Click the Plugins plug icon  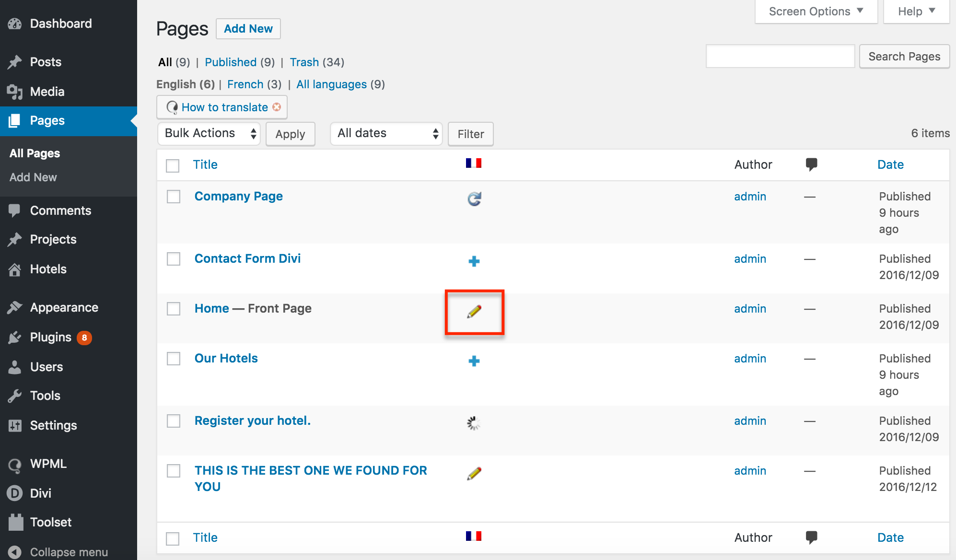coord(15,337)
